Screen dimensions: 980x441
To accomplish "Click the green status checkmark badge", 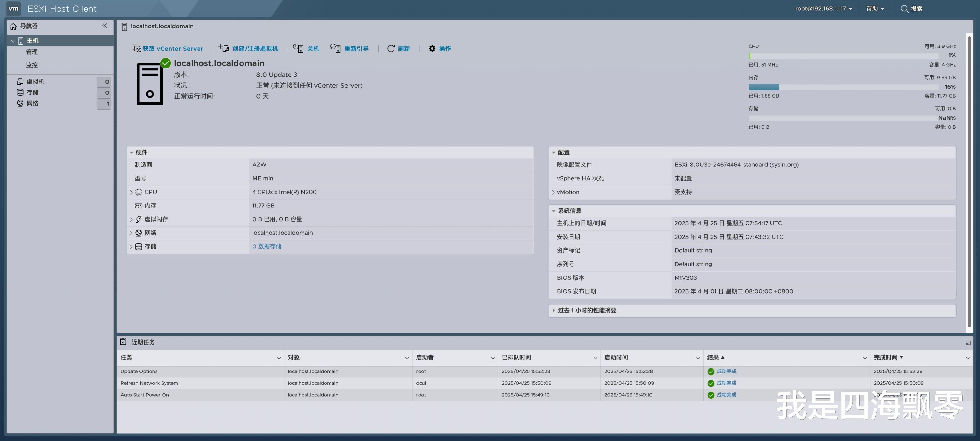I will [x=165, y=63].
